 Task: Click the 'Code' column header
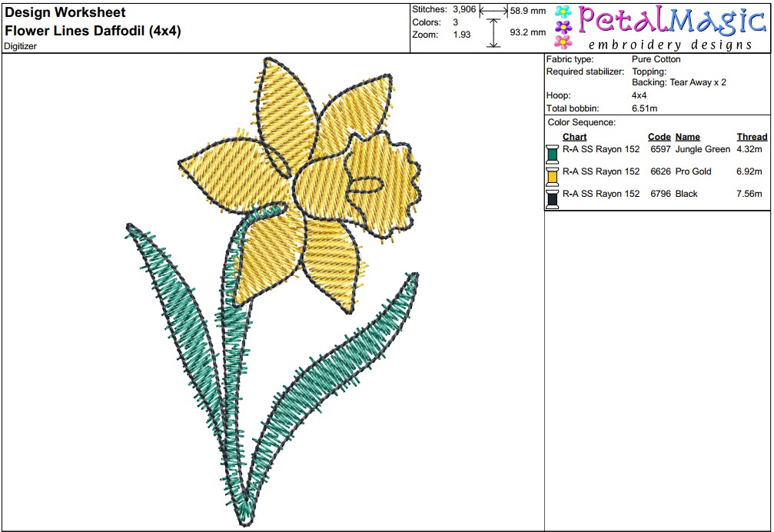[659, 137]
